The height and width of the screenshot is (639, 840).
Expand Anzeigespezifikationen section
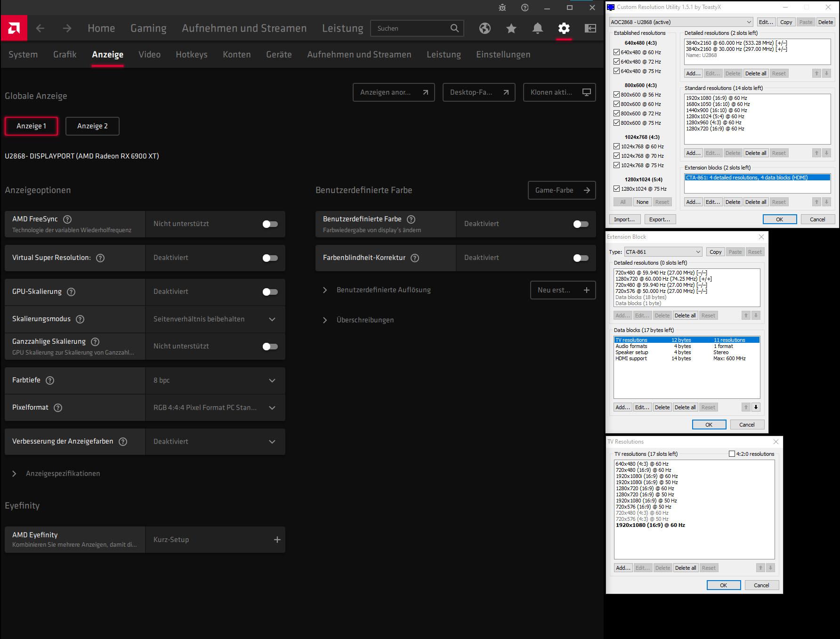[x=14, y=474]
